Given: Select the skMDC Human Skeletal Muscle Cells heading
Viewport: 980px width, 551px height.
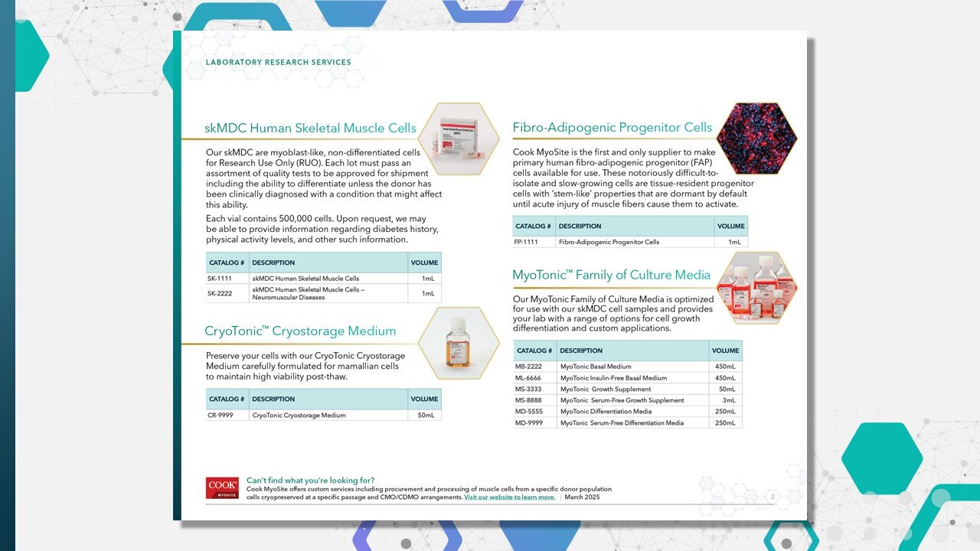Looking at the screenshot, I should click(x=310, y=128).
